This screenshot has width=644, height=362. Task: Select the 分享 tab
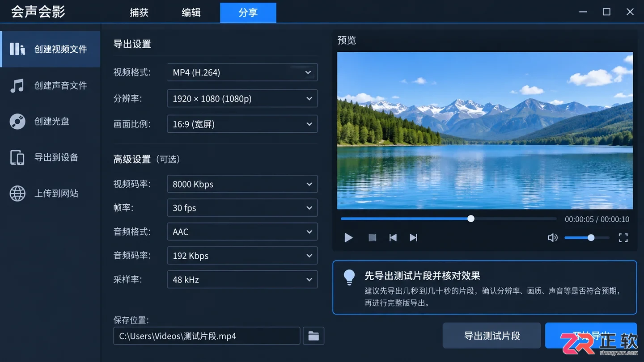248,13
